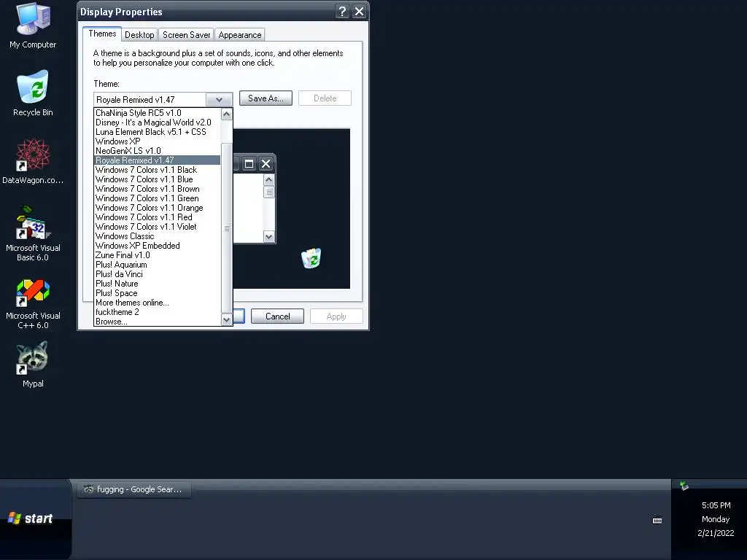Viewport: 747px width, 560px height.
Task: Choose the Plus! Aquarium theme
Action: tap(158, 265)
